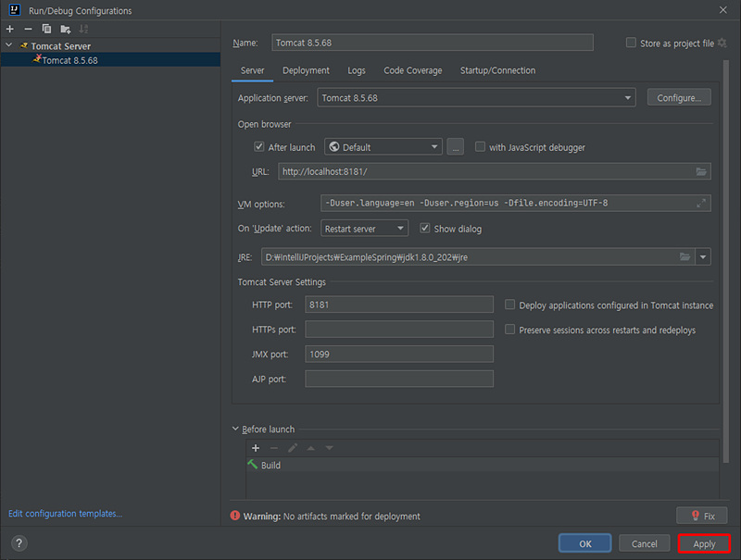The image size is (741, 560).
Task: Remove Before launch task
Action: pos(273,448)
